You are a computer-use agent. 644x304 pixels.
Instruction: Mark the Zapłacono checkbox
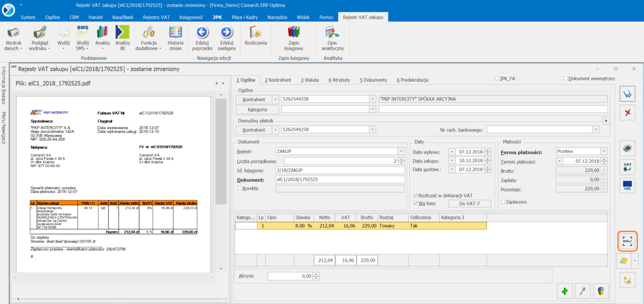[x=503, y=202]
